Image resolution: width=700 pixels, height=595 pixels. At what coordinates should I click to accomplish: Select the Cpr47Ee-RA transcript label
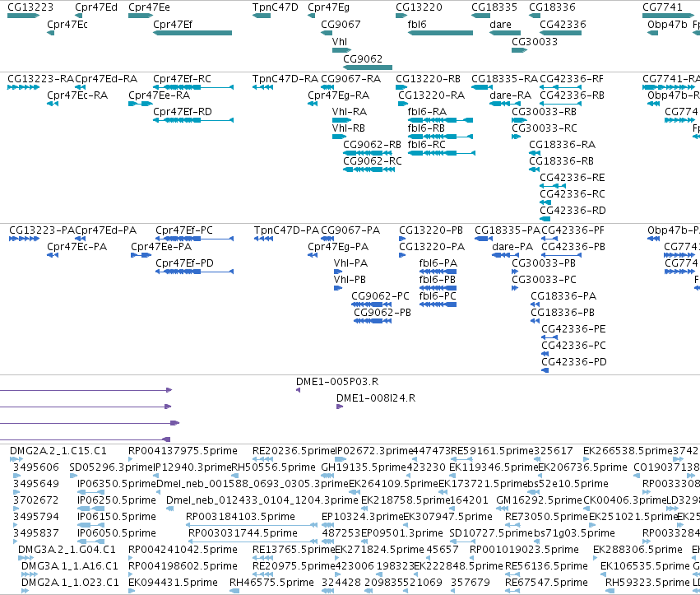tap(160, 95)
